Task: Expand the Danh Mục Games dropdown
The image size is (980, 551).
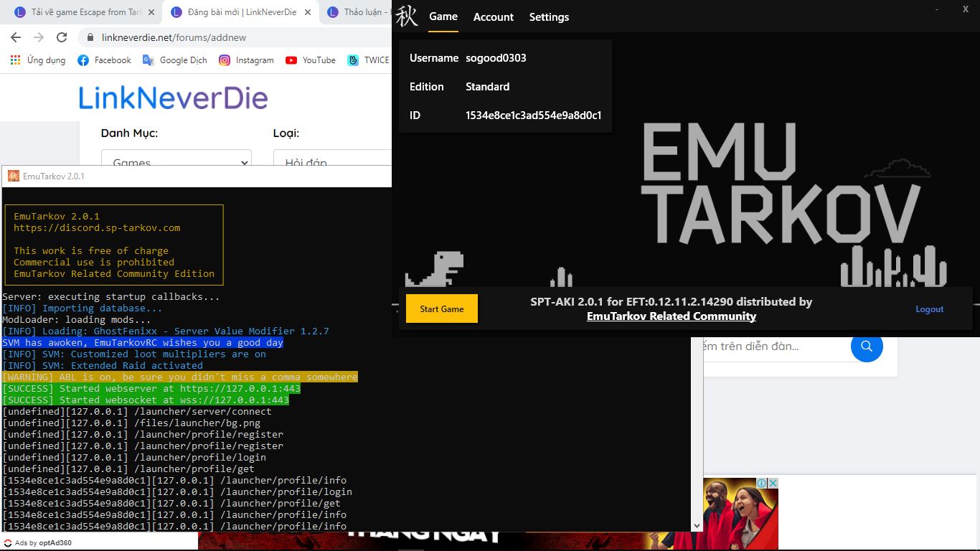Action: 176,162
